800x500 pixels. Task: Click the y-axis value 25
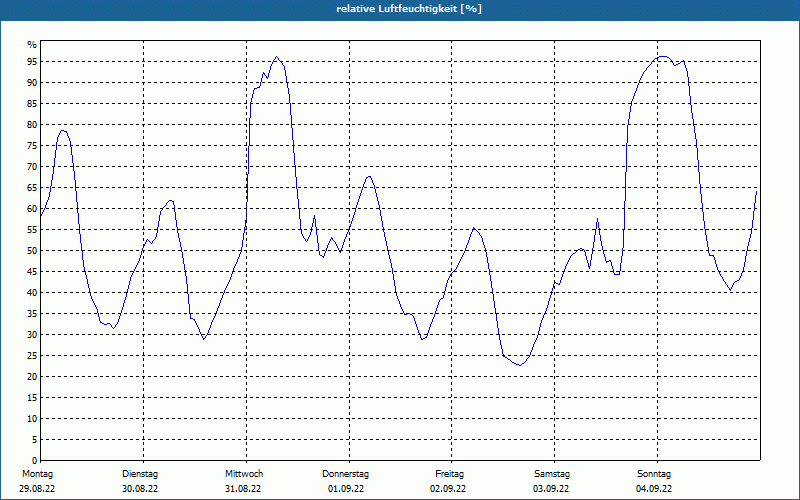tap(32, 356)
